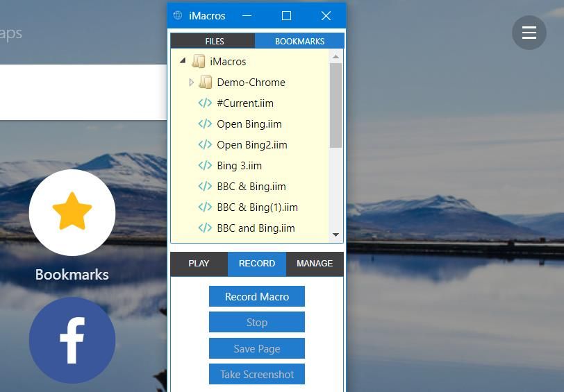Switch to the BOOKMARKS tab
The height and width of the screenshot is (392, 564).
299,41
